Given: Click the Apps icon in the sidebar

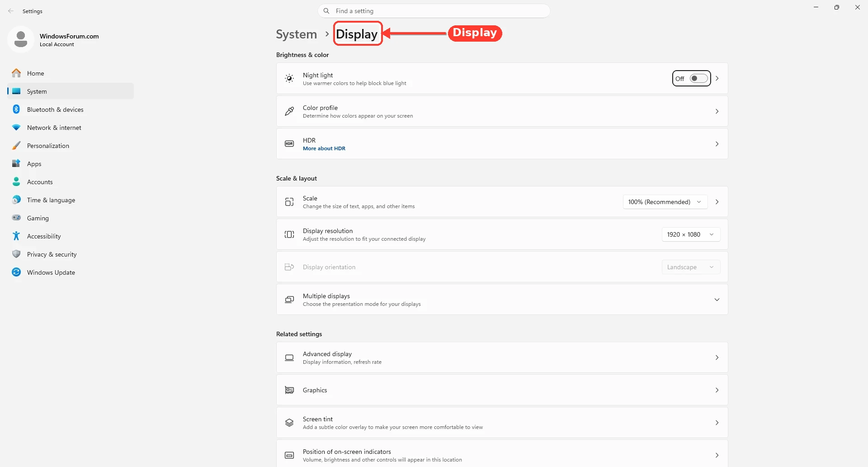Looking at the screenshot, I should [16, 163].
